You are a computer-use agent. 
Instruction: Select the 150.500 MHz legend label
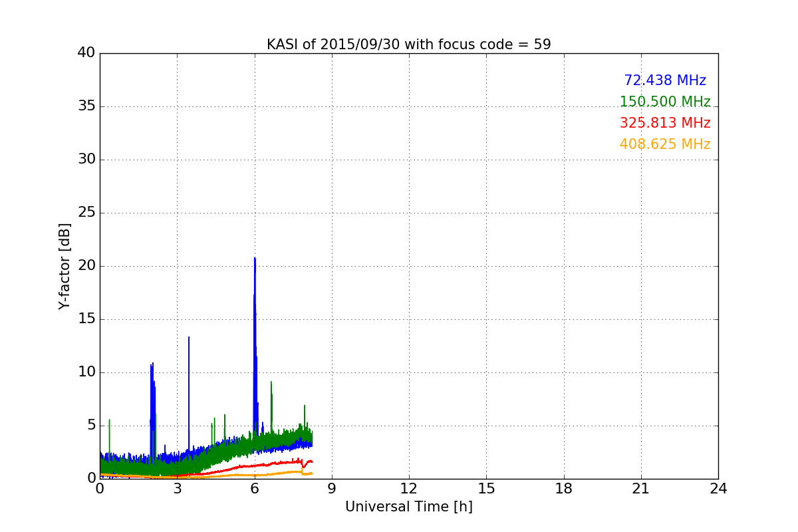665,102
